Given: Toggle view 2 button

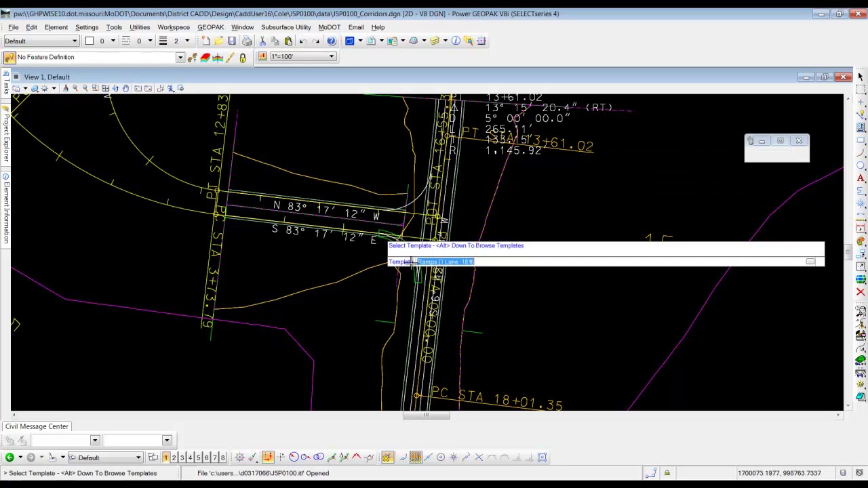Looking at the screenshot, I should click(x=174, y=457).
